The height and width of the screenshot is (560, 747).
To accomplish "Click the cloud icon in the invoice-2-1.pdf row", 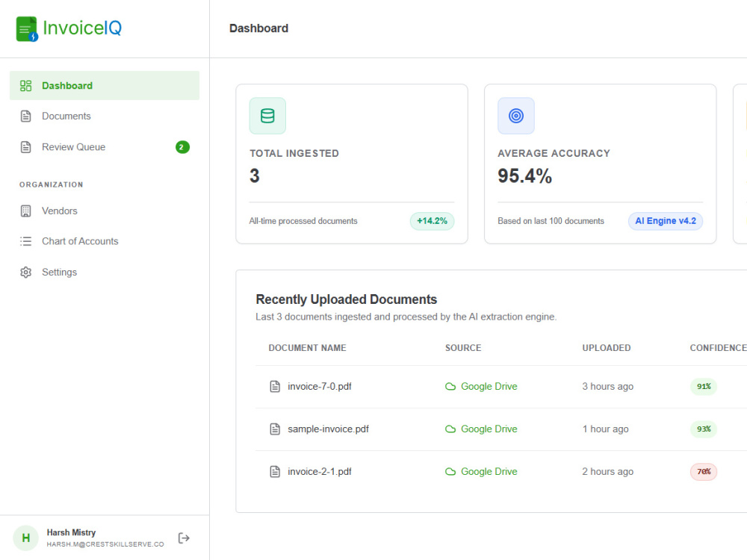I will [450, 472].
